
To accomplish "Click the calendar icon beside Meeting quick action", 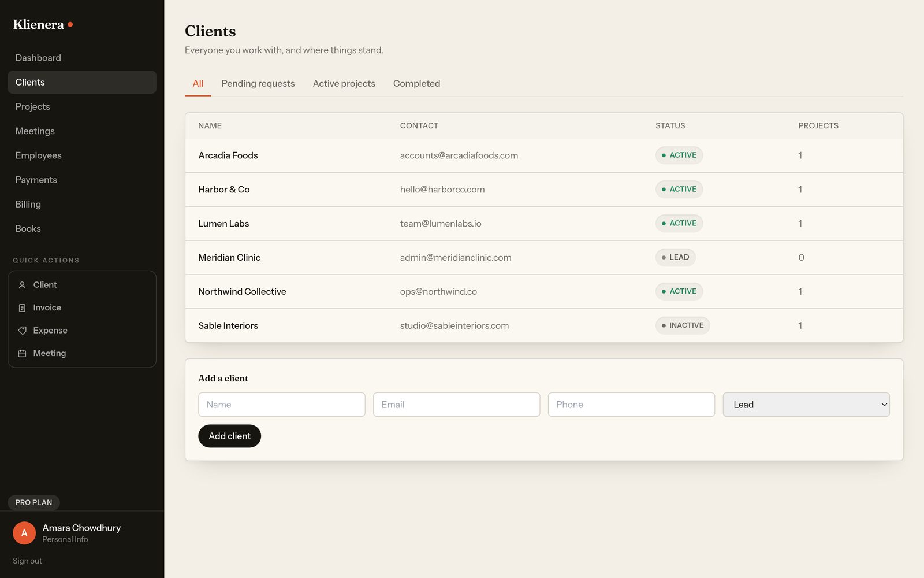I will 22,353.
